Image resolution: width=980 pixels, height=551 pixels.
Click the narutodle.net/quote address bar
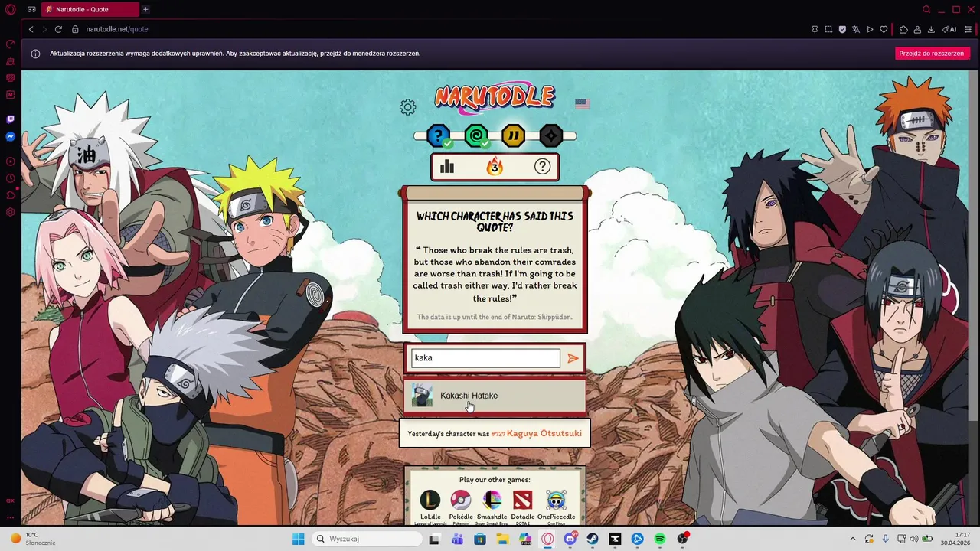[x=116, y=29]
